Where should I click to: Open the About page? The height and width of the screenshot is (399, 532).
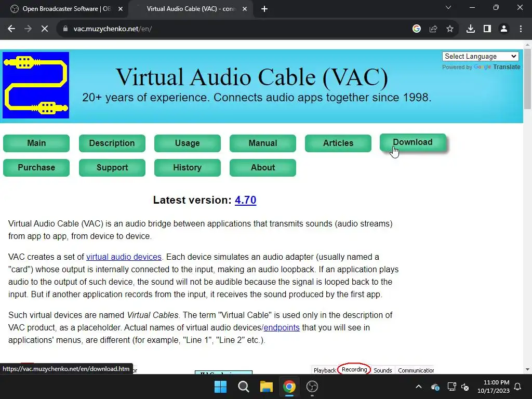262,168
